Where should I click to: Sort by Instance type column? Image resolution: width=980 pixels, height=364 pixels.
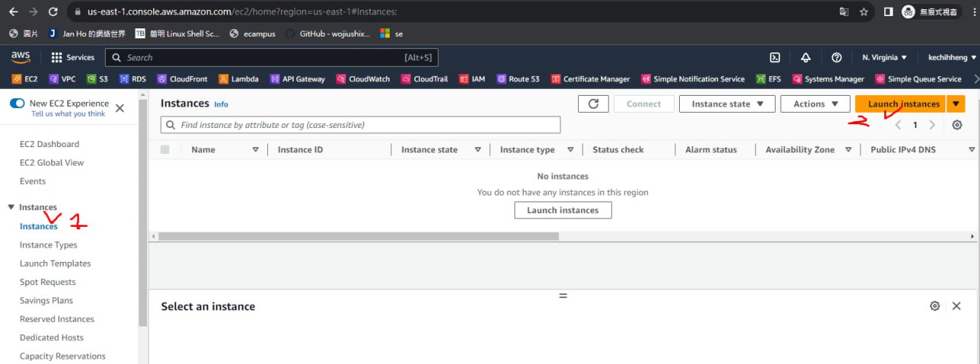(570, 149)
